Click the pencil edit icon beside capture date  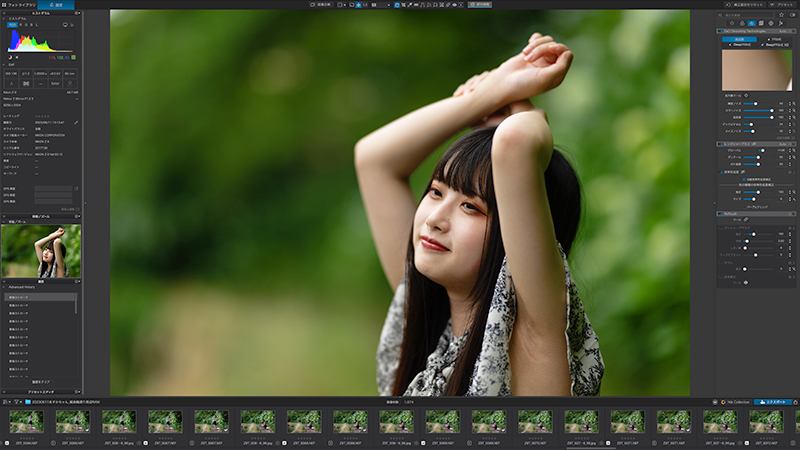point(76,122)
